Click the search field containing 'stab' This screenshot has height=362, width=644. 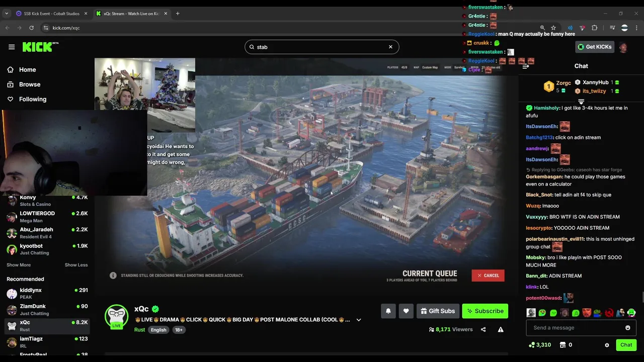click(321, 47)
